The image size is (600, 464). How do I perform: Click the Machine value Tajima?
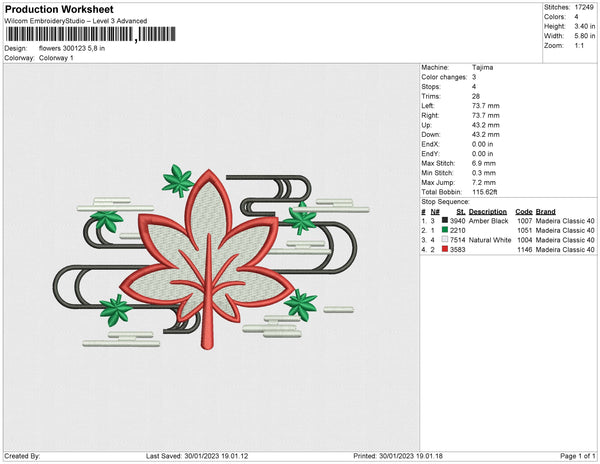[x=483, y=67]
